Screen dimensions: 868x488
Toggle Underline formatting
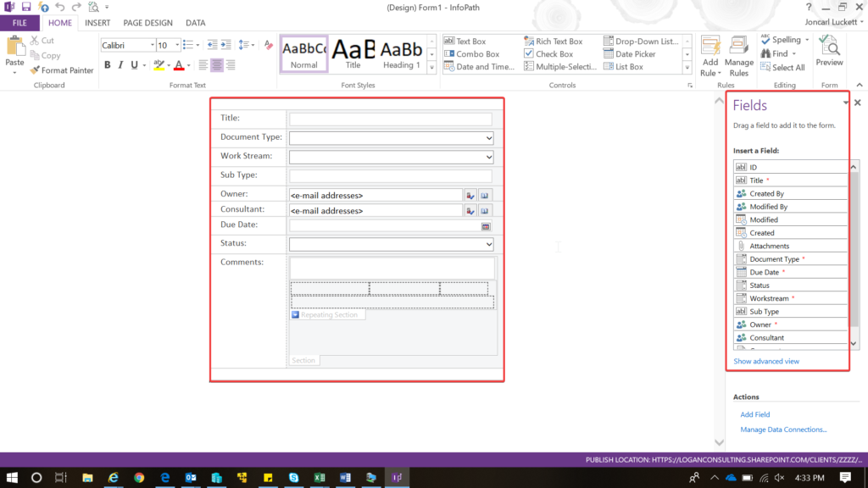[x=134, y=64]
